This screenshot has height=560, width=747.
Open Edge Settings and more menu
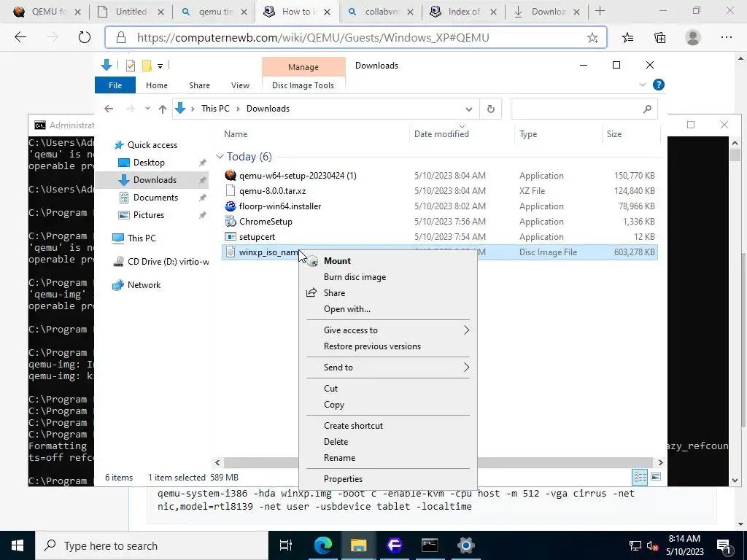pos(726,38)
